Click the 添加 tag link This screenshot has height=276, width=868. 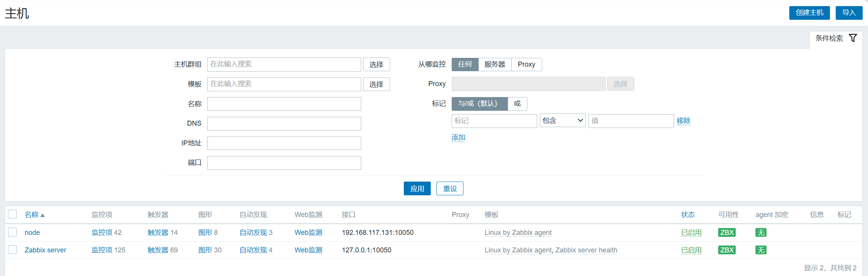(x=459, y=137)
